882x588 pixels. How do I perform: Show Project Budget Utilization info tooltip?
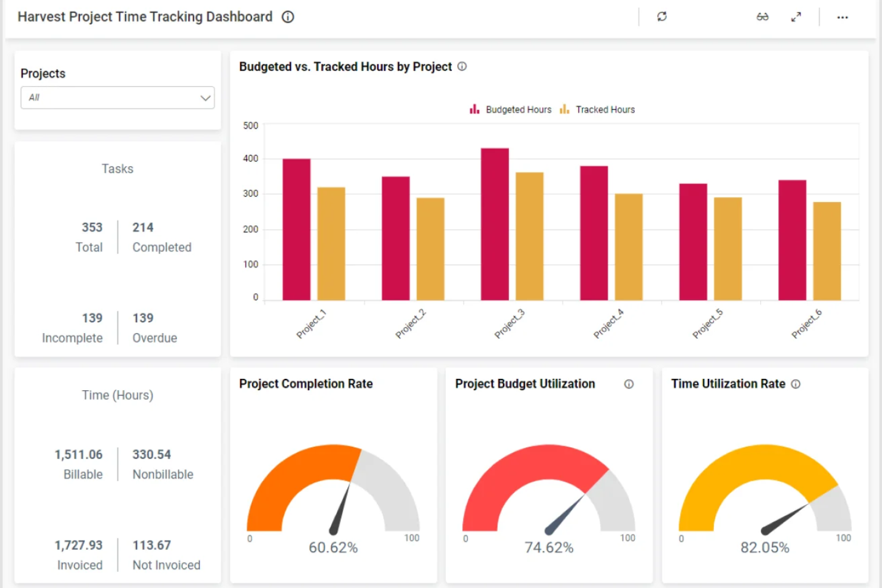point(629,384)
